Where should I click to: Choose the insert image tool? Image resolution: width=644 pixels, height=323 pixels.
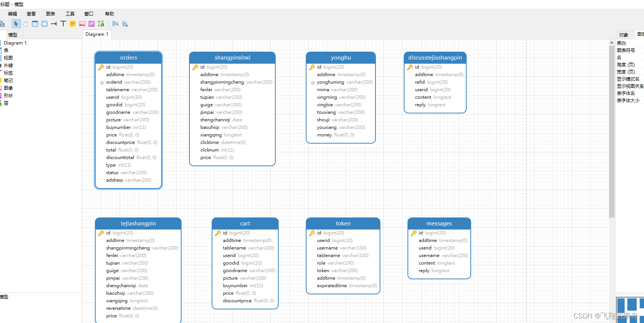click(82, 24)
